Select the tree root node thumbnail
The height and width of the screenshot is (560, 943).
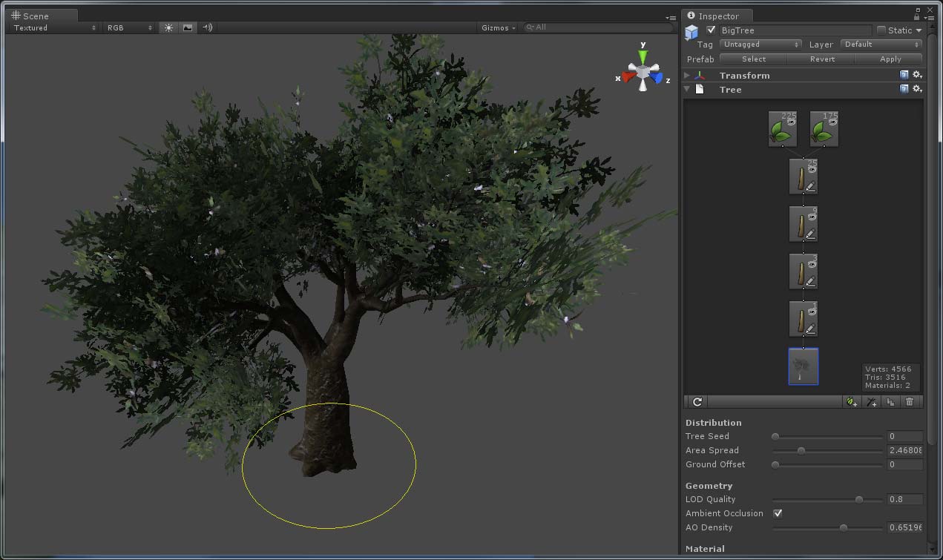click(803, 366)
